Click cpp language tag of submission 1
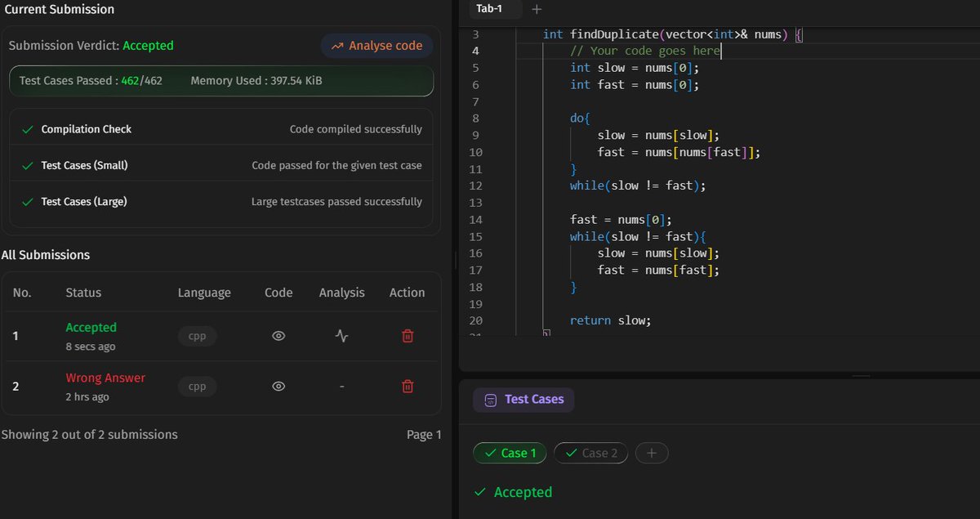The image size is (980, 519). [x=197, y=336]
